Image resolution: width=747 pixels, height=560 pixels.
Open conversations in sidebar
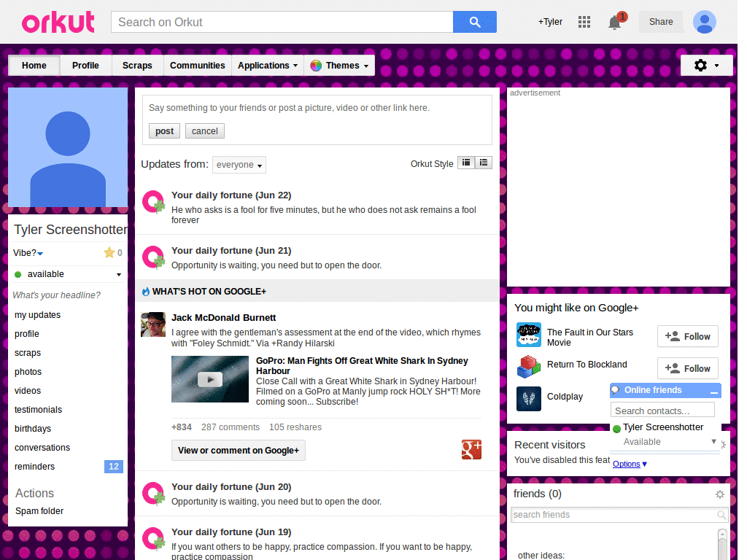[x=42, y=448]
